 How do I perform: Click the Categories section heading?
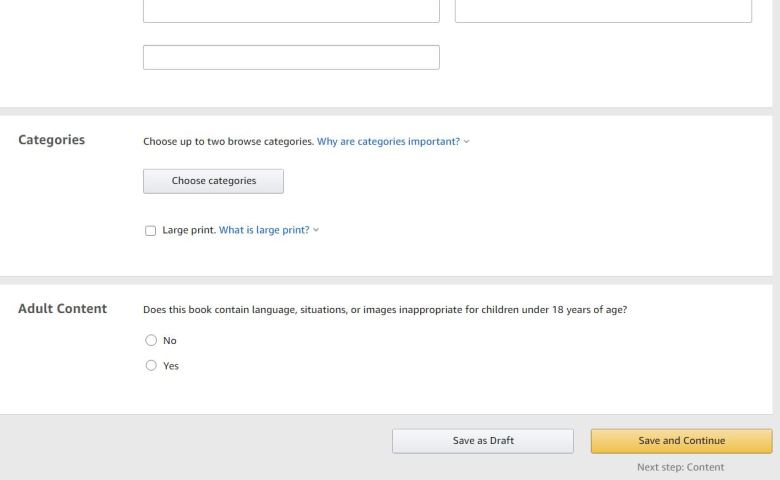tap(52, 140)
